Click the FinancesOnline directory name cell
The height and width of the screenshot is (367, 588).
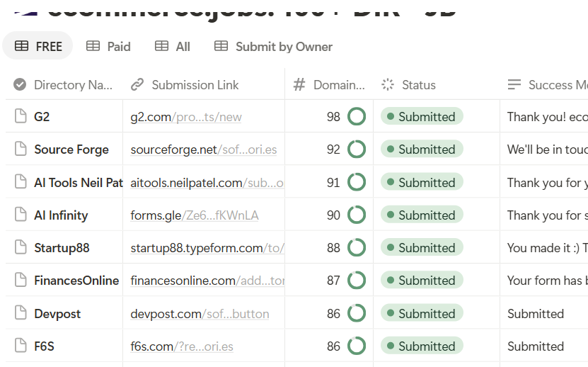point(76,281)
